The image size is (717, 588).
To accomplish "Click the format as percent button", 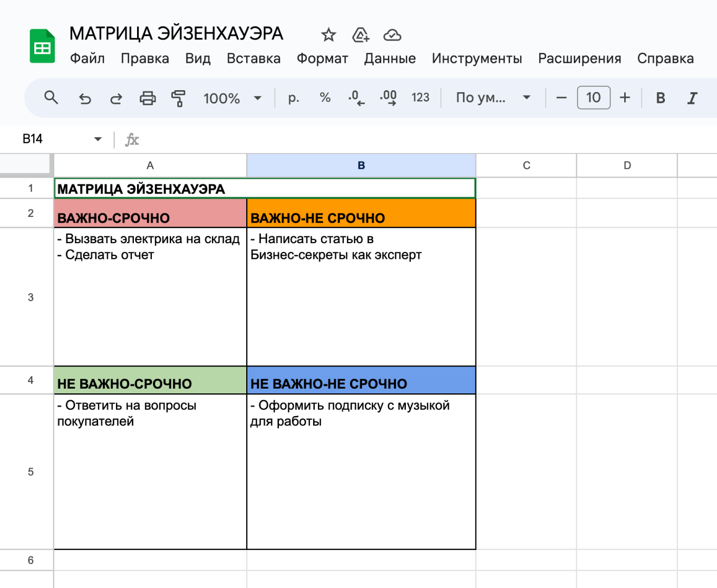I will [x=325, y=98].
